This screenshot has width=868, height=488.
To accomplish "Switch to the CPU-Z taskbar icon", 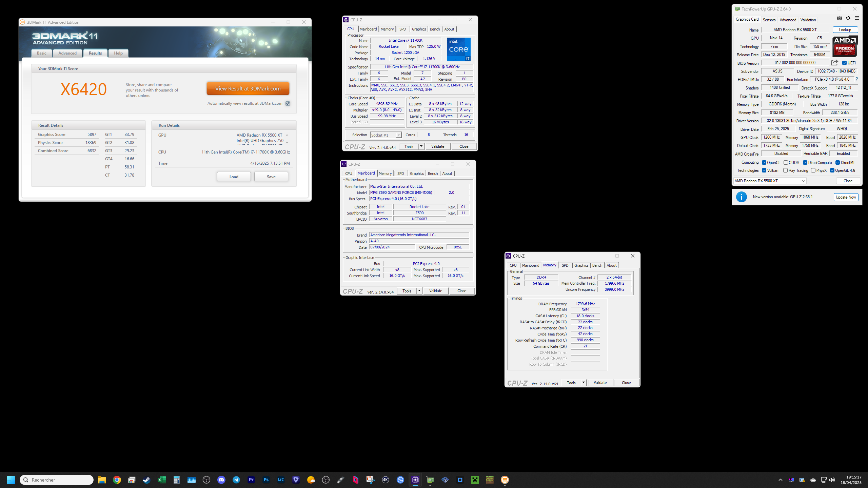I will point(415,480).
